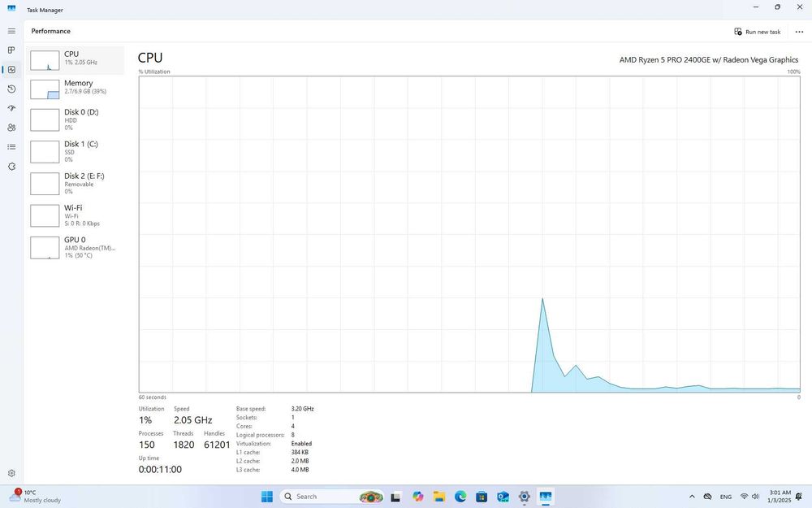Open Settings gear in the taskbar
The height and width of the screenshot is (508, 812).
pyautogui.click(x=524, y=497)
